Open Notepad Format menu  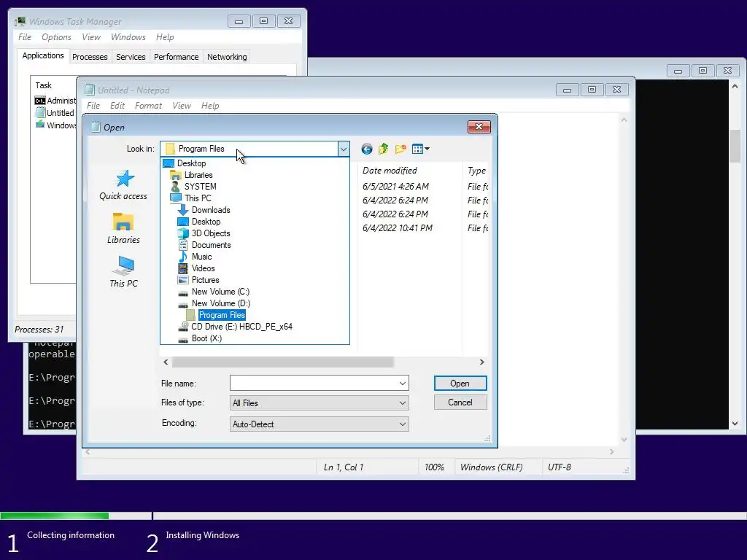tap(148, 106)
